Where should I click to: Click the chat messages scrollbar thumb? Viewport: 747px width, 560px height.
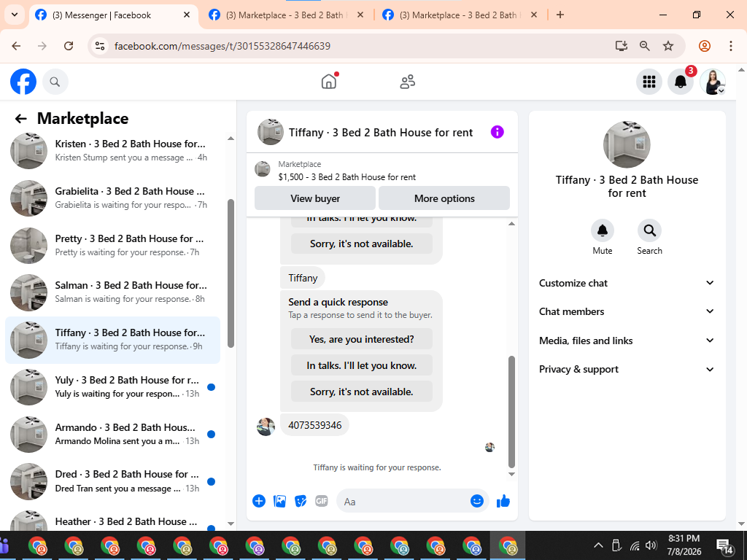tap(511, 412)
